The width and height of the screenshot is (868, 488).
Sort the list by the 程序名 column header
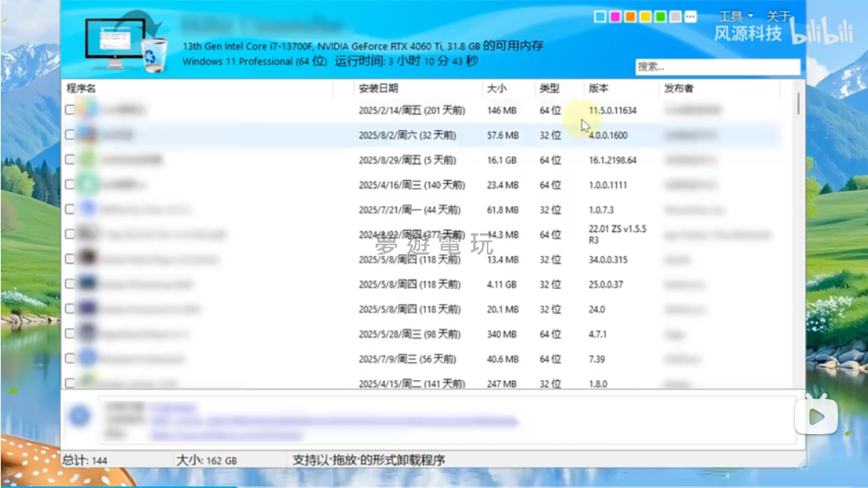coord(81,88)
